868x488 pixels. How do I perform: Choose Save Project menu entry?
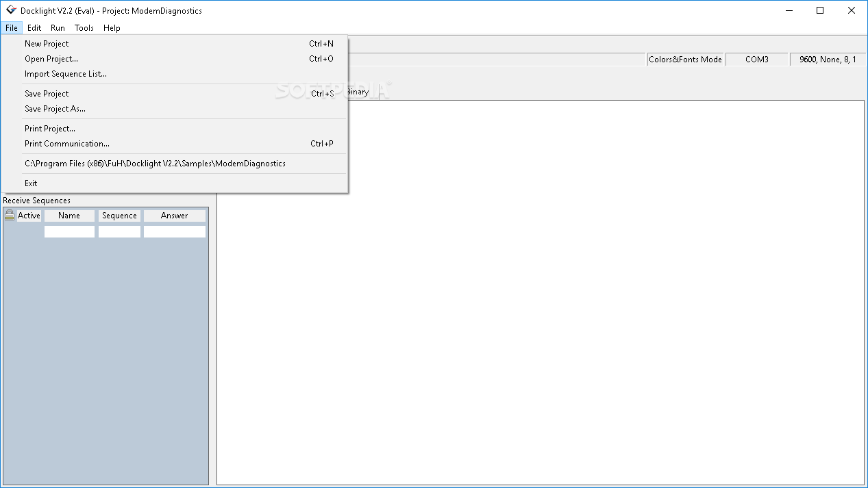pyautogui.click(x=175, y=94)
